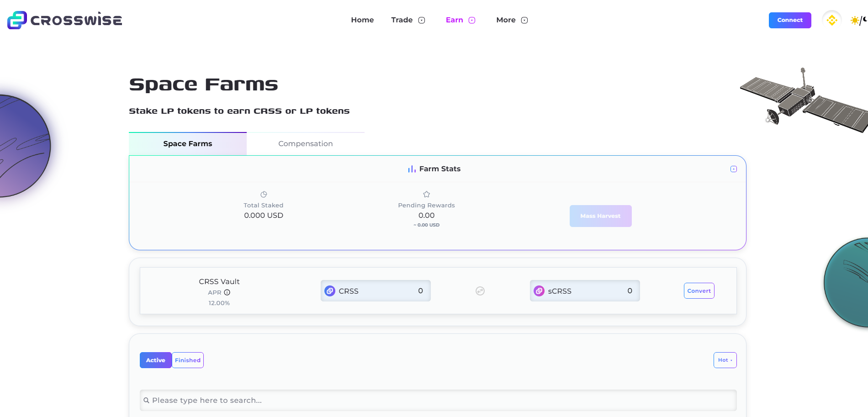
Task: Click the Pending Rewards star icon
Action: [426, 194]
